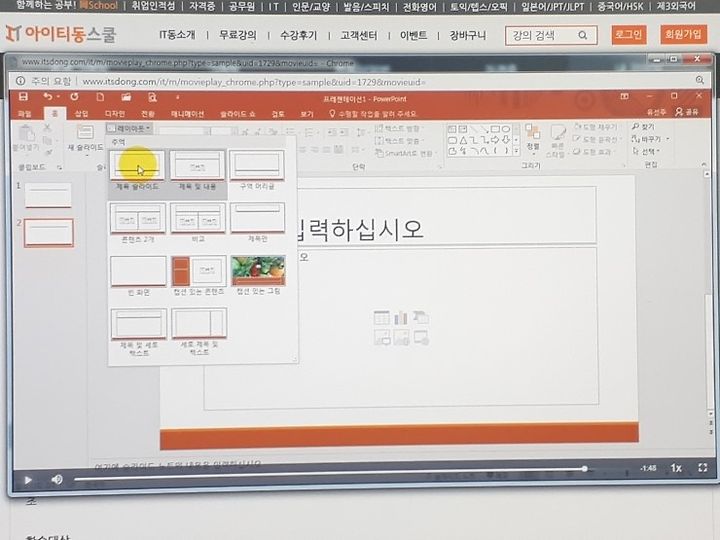Click the Paste (붙여넣기) clipboard icon
This screenshot has height=540, width=720.
pos(26,133)
